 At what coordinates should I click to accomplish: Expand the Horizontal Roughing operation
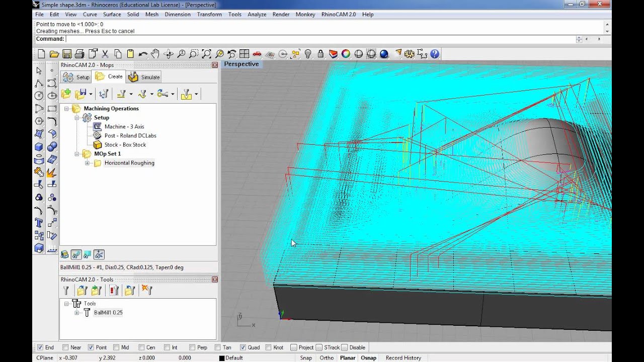click(87, 163)
